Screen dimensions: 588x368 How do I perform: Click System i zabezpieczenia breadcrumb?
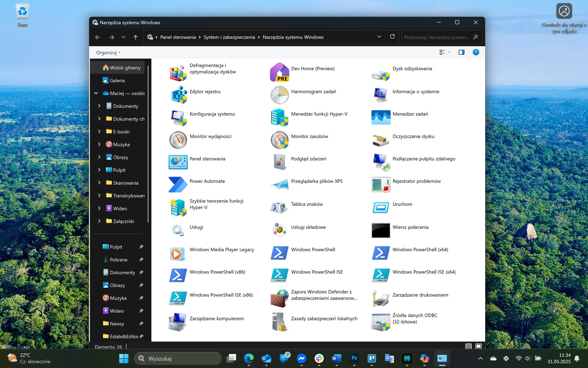point(229,37)
